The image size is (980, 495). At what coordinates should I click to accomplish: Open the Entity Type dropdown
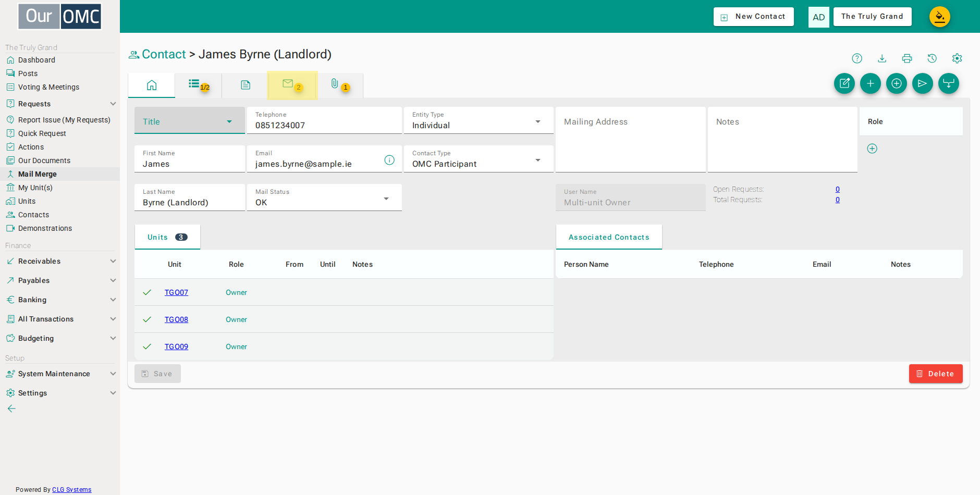(479, 120)
